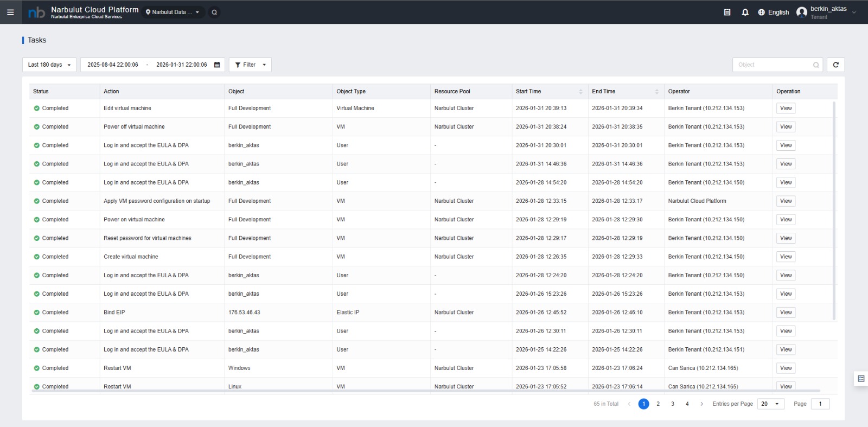868x427 pixels.
Task: Jump to page 4 of tasks
Action: click(687, 404)
